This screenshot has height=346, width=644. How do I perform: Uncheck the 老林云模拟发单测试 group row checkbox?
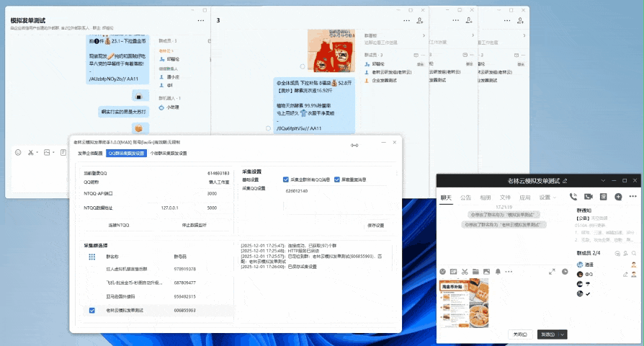[x=92, y=310]
